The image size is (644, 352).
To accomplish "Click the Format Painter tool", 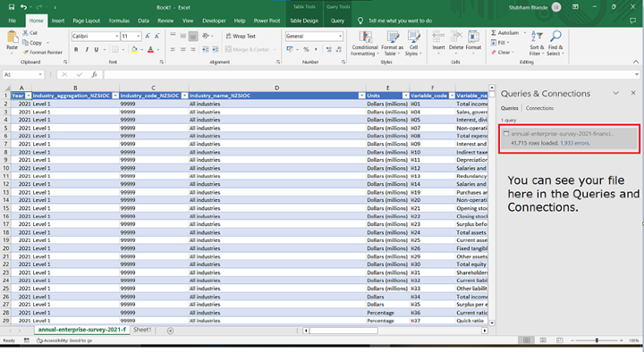I will [43, 52].
